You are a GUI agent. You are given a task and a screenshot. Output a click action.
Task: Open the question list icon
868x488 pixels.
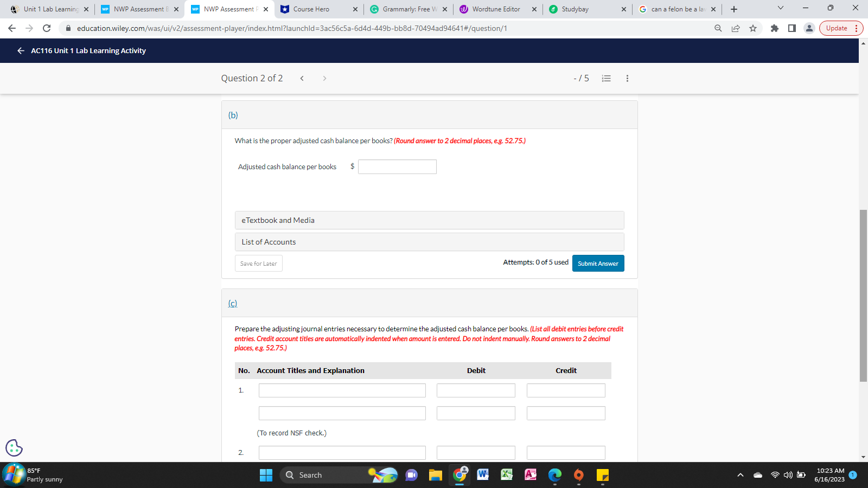click(607, 78)
